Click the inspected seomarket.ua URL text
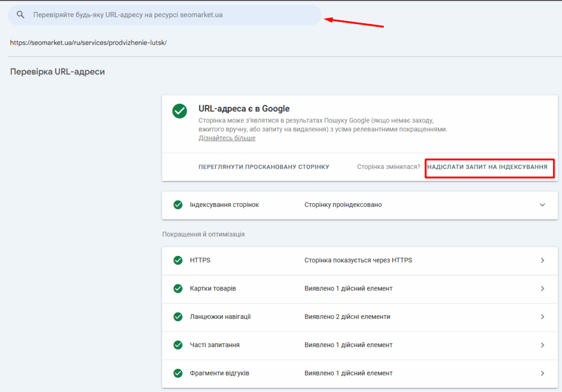Viewport: 562px width, 392px height. point(88,42)
